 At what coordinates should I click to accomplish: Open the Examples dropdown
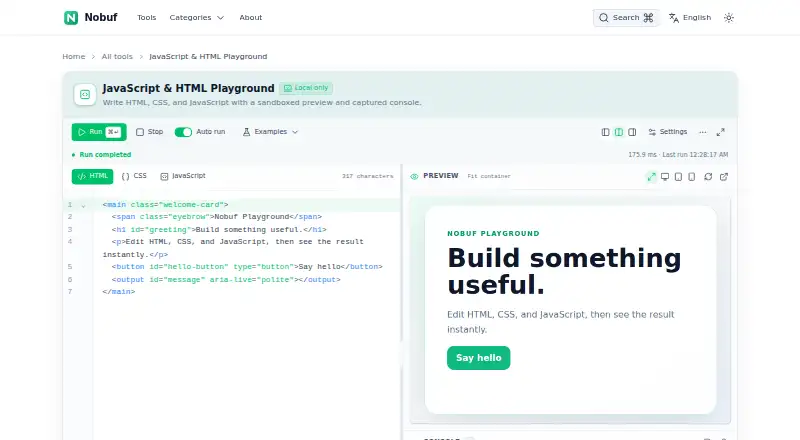coord(270,132)
